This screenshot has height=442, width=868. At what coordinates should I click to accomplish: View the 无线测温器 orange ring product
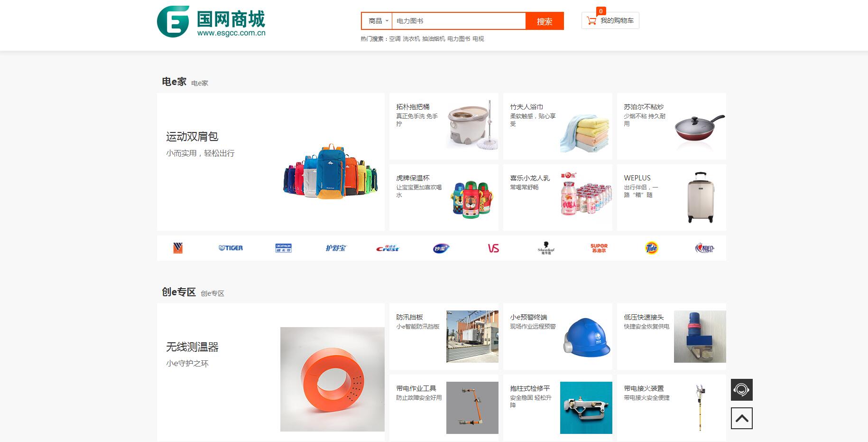coord(270,372)
